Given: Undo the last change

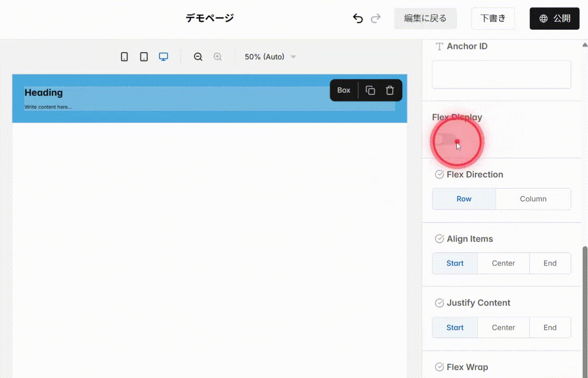Looking at the screenshot, I should pyautogui.click(x=358, y=18).
